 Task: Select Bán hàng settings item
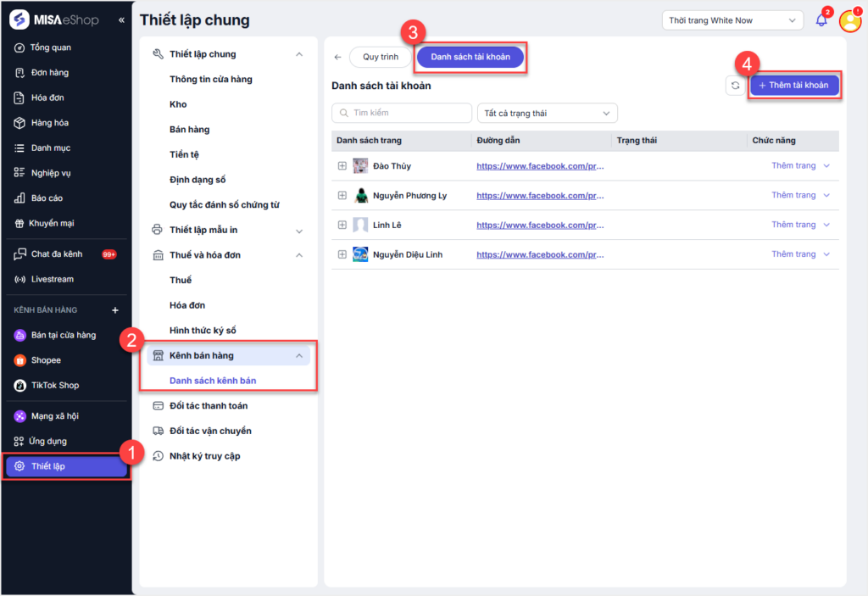189,130
